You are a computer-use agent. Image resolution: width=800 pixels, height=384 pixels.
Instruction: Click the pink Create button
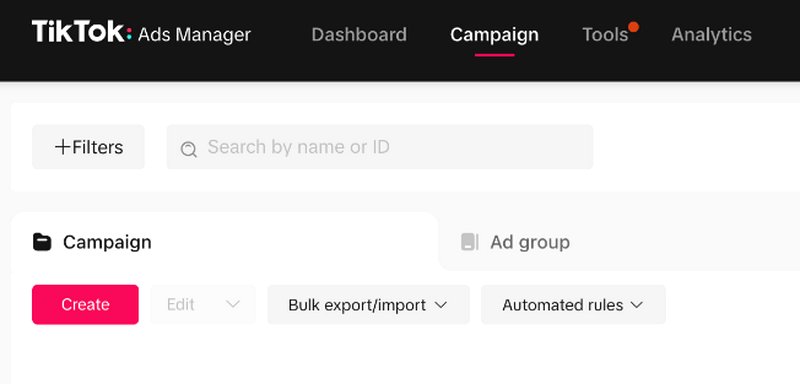[x=85, y=304]
